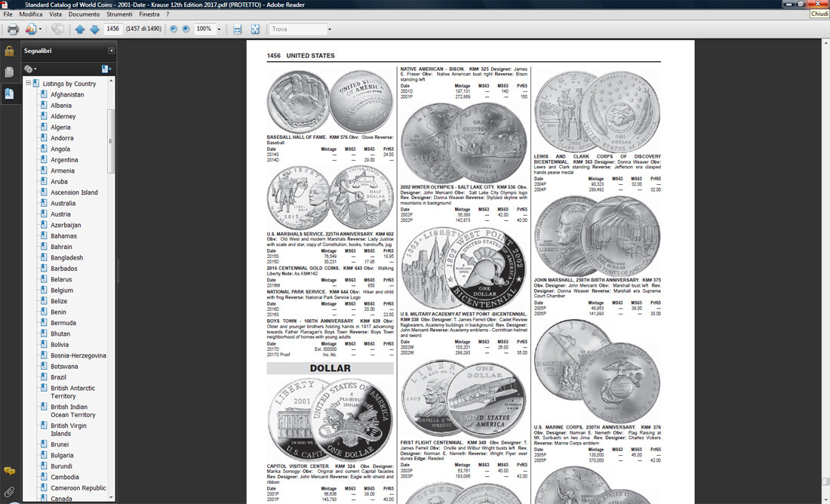Open the British Indian Ocean Territory bookmark
The image size is (830, 504).
click(73, 411)
